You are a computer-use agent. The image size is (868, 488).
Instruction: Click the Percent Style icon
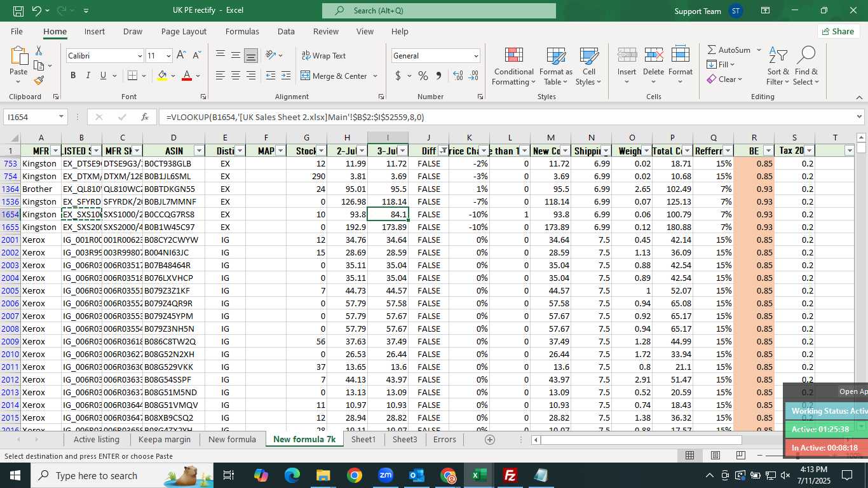coord(423,76)
